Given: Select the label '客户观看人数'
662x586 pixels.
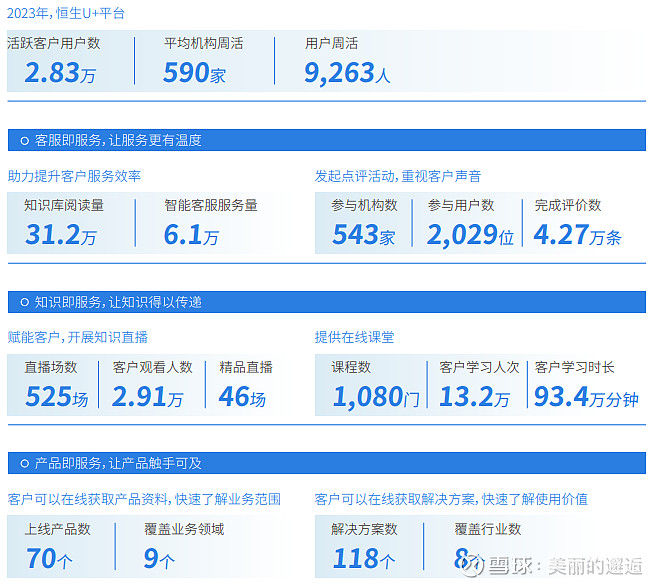Looking at the screenshot, I should 152,367.
